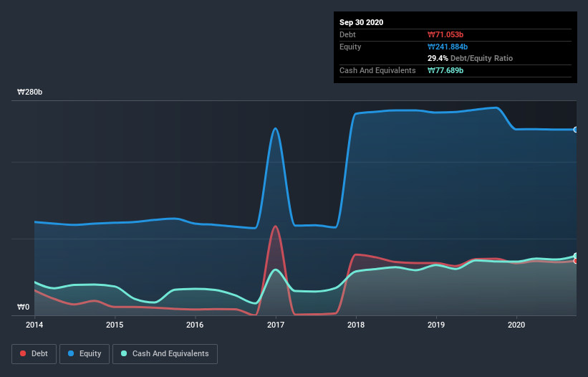Click the 2018 x-axis label
588x377 pixels.
click(356, 325)
